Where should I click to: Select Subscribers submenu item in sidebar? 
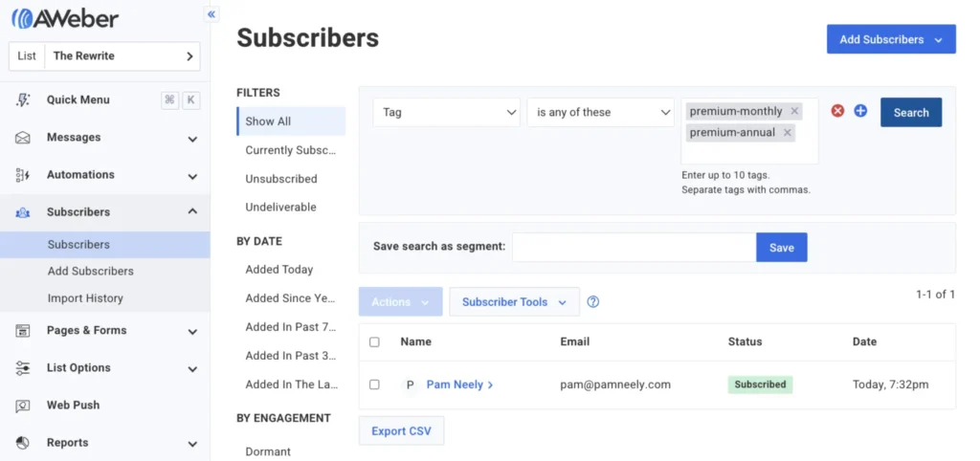pyautogui.click(x=105, y=244)
